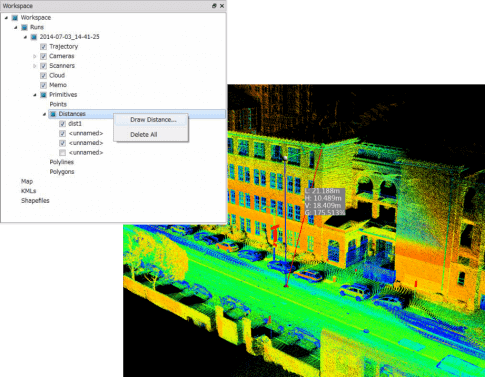Click the Runs folder icon
The image size is (485, 377).
point(24,27)
